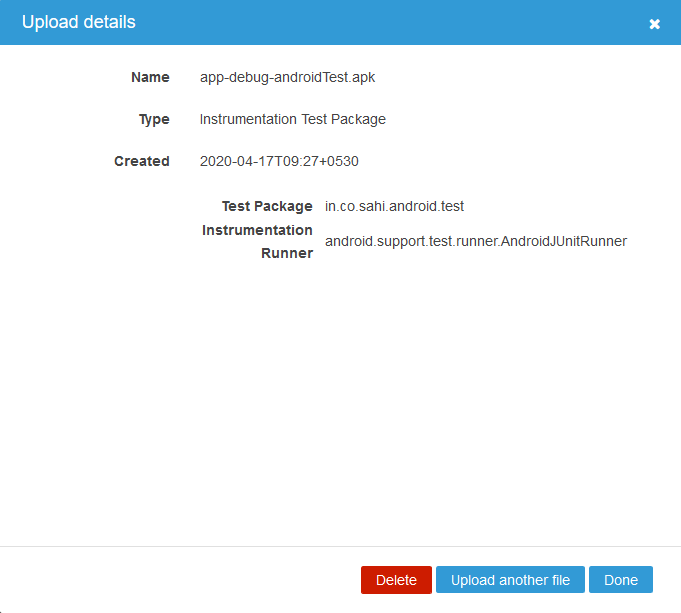Select the Instrumentation Test Package type value
Screen dimensions: 681x613
click(x=292, y=119)
